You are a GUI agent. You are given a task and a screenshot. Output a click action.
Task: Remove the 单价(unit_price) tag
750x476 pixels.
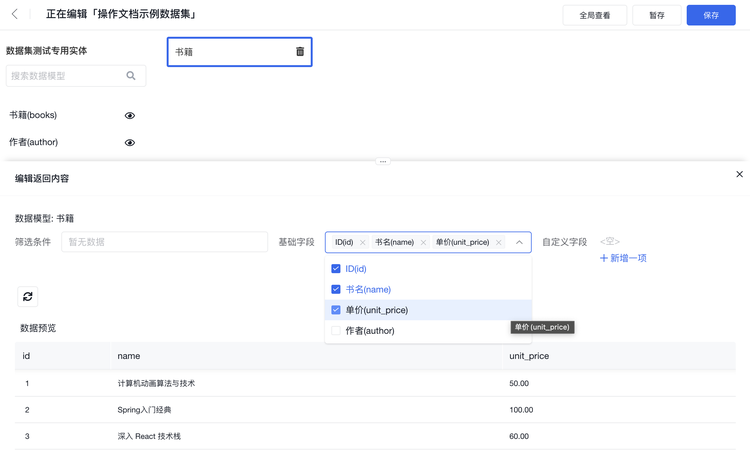click(x=498, y=243)
